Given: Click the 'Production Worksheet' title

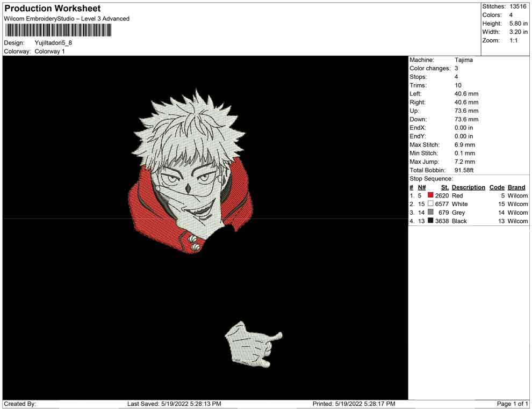Looking at the screenshot, I should [53, 9].
